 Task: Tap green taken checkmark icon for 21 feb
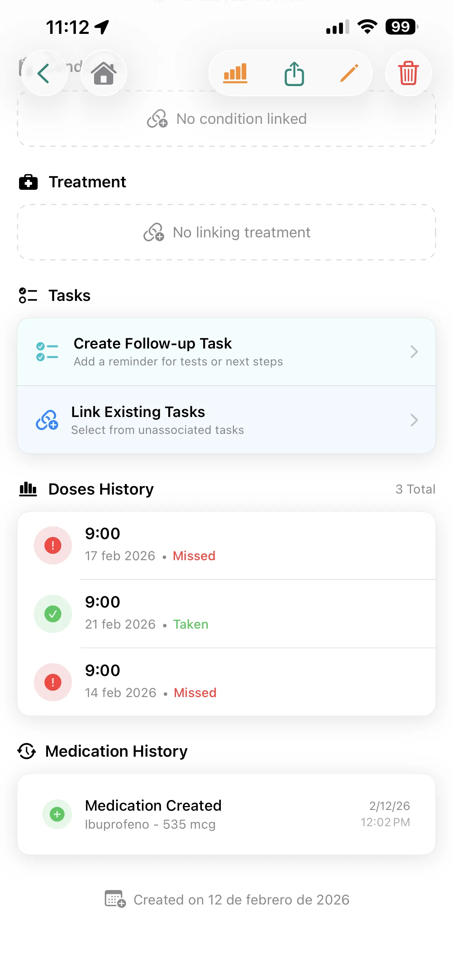pyautogui.click(x=53, y=613)
